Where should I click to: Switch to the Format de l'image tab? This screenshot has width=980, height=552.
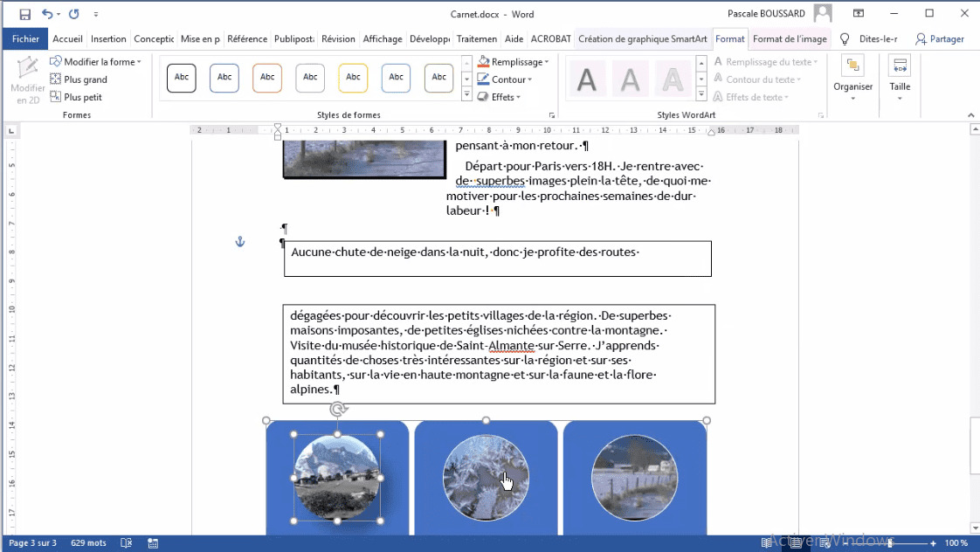(790, 38)
